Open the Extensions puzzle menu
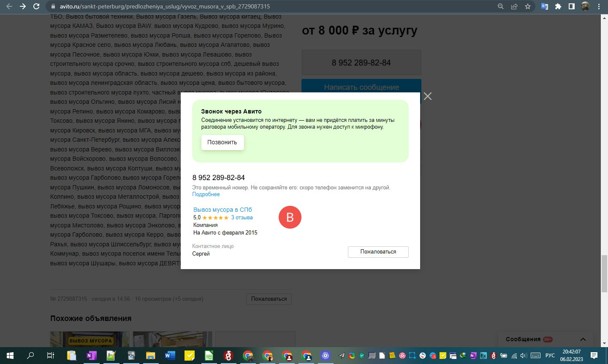 pos(558,6)
